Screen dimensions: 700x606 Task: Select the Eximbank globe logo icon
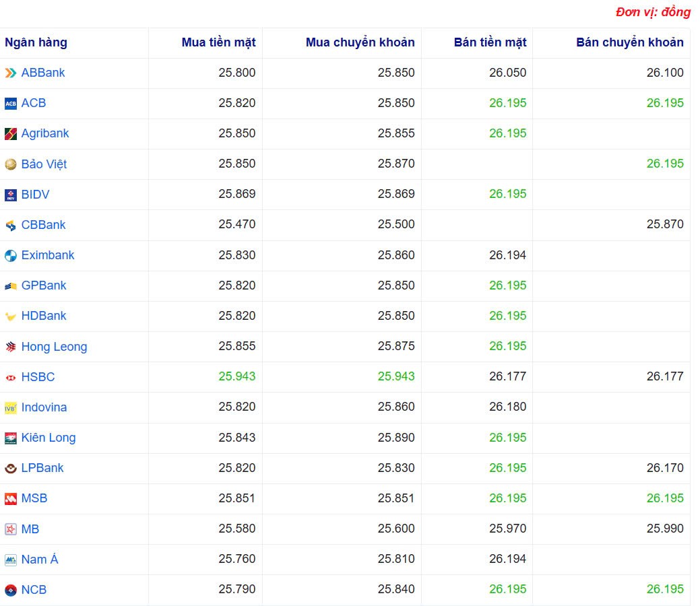point(9,255)
